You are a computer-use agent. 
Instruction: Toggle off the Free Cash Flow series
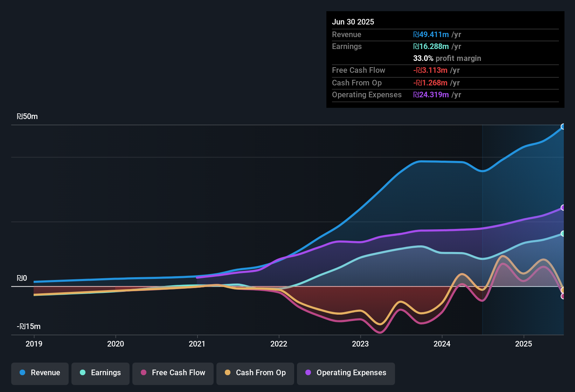point(173,373)
